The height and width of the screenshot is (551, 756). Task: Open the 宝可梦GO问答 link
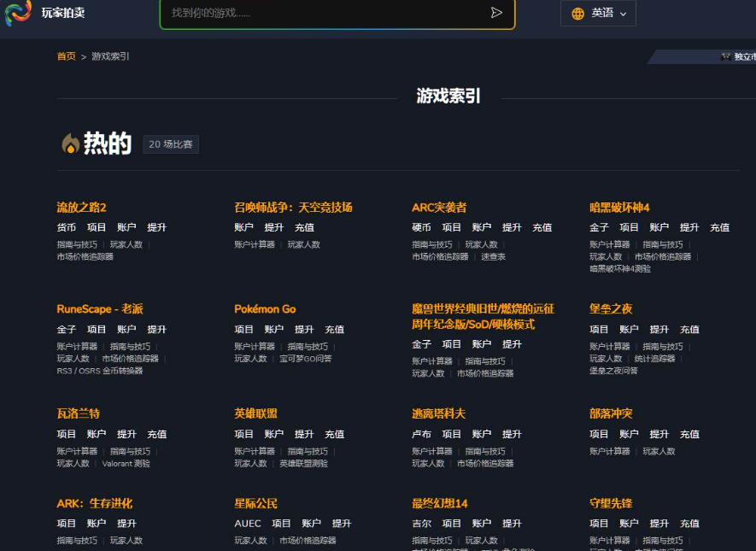coord(306,359)
